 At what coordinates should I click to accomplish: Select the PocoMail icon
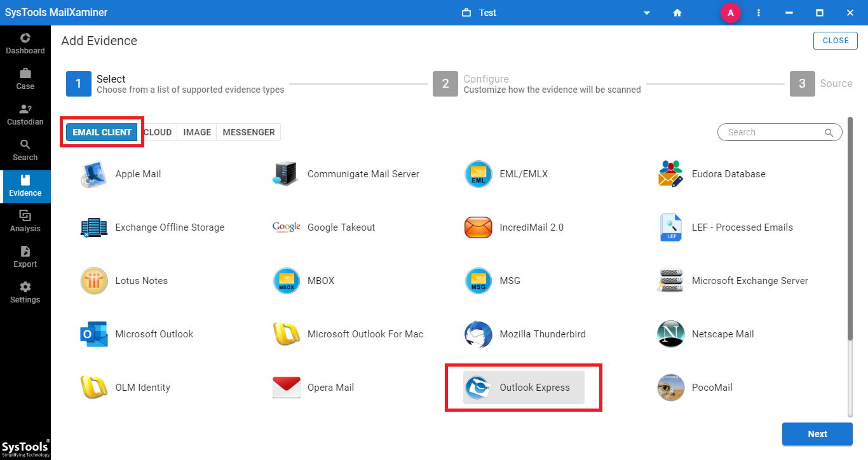point(670,388)
